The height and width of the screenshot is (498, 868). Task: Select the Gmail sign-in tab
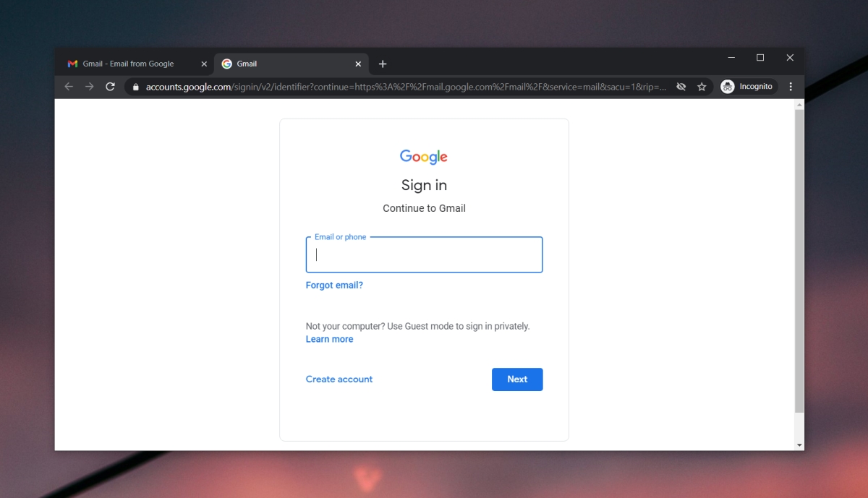pos(282,64)
